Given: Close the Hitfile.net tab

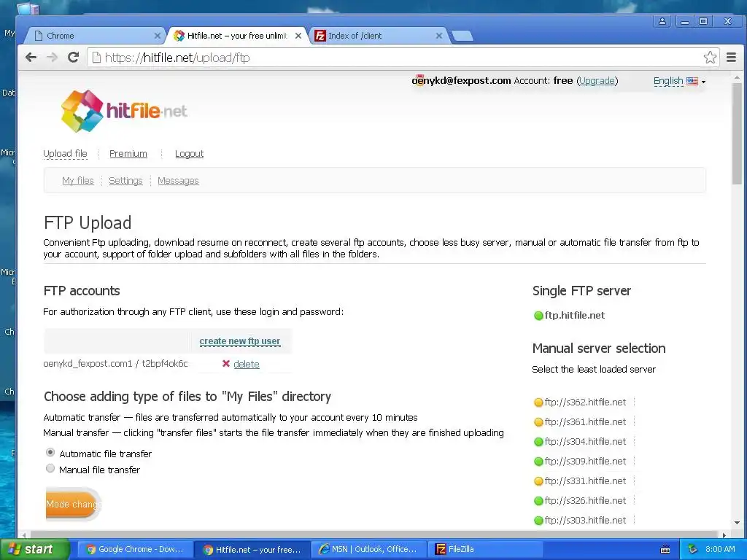Looking at the screenshot, I should (298, 36).
